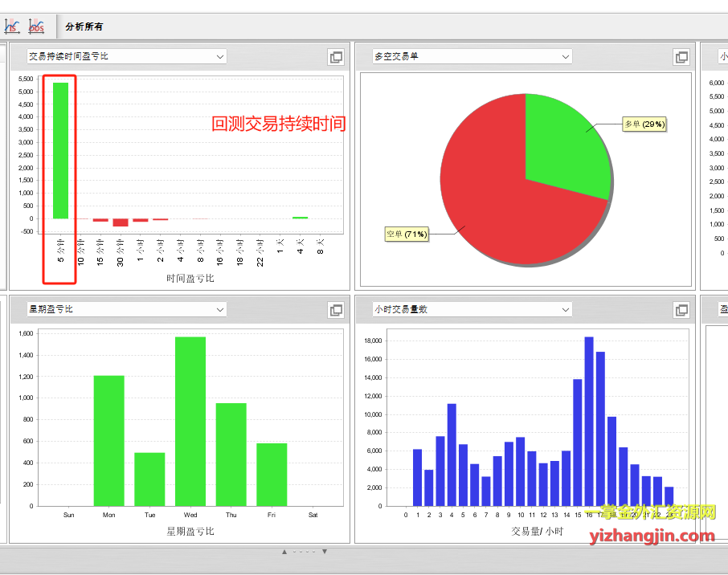The width and height of the screenshot is (728, 575).
Task: Select the 多单 (29%) pie label
Action: 644,124
